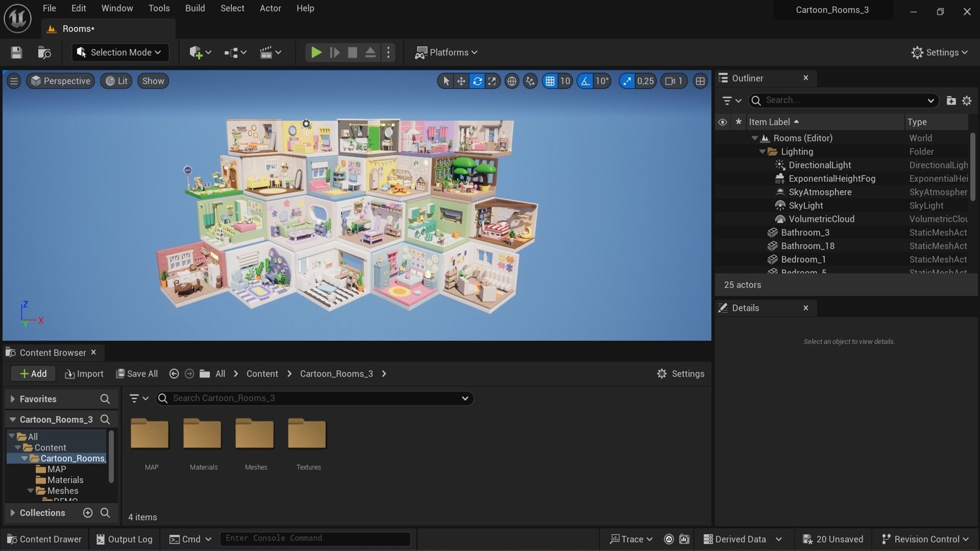Click the viewport layout maximize icon
The image size is (980, 551).
point(700,81)
